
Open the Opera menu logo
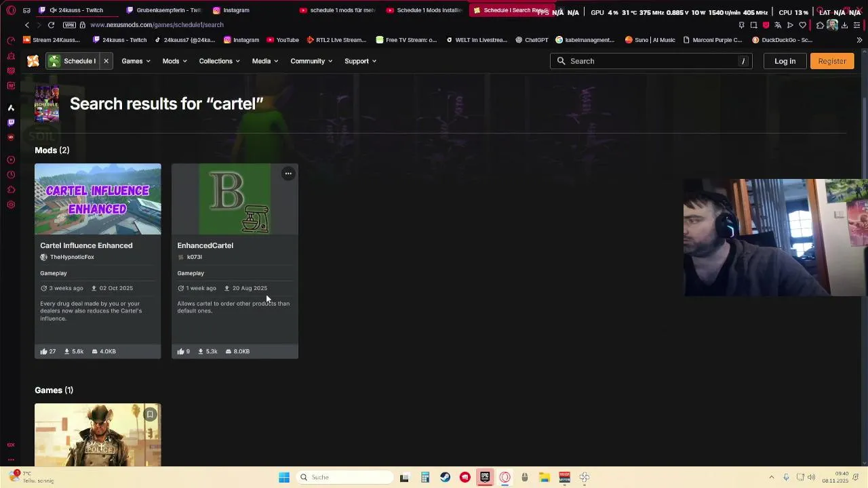click(x=11, y=10)
